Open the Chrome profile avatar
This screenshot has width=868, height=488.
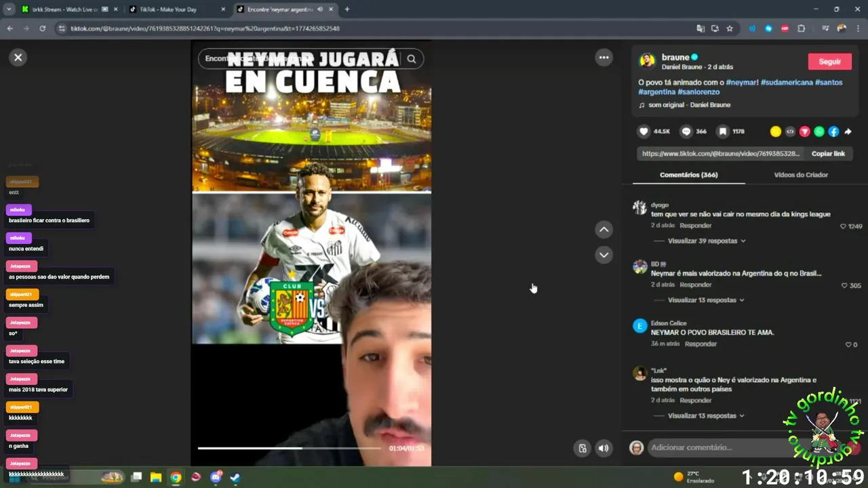[x=842, y=28]
